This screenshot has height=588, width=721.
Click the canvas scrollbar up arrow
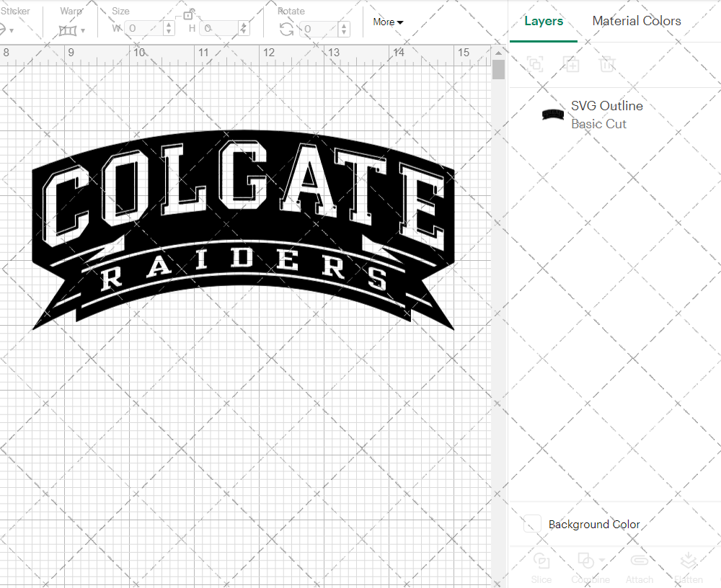click(498, 53)
